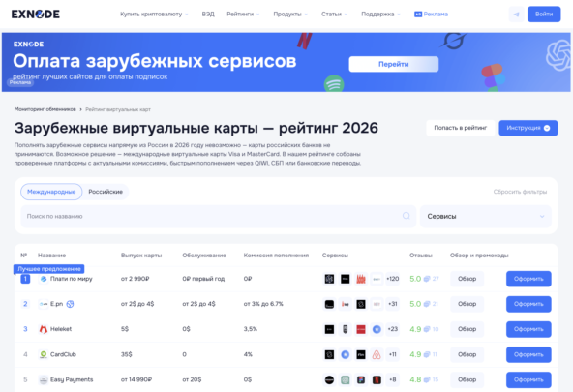
Task: Click the Airbnb service icon in CardClub row
Action: [x=377, y=354]
